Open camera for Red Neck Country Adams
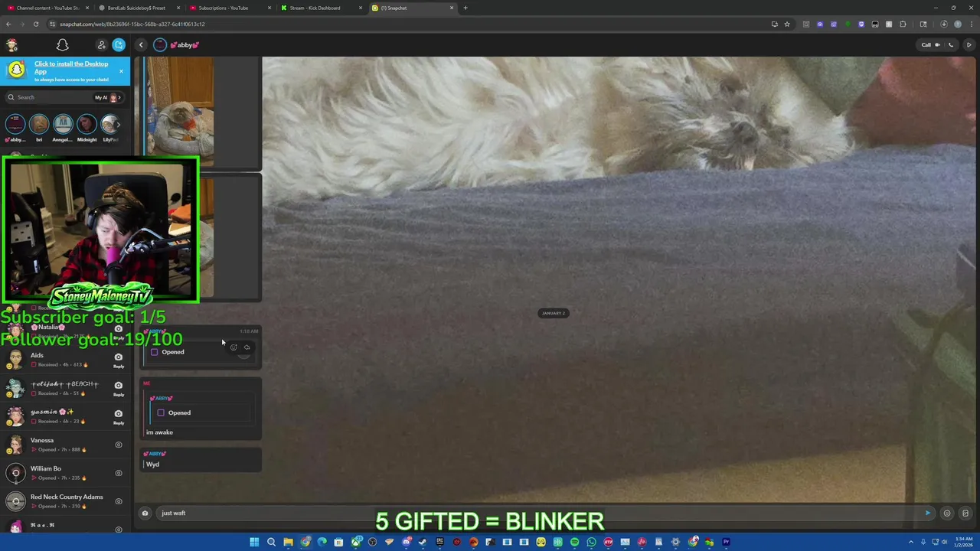Viewport: 980px width, 551px height. [x=119, y=501]
